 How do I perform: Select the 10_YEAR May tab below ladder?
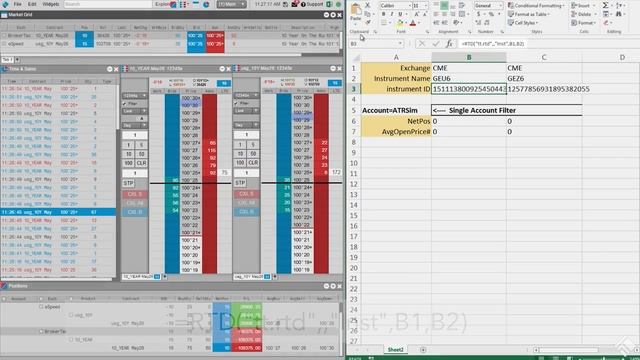click(141, 277)
